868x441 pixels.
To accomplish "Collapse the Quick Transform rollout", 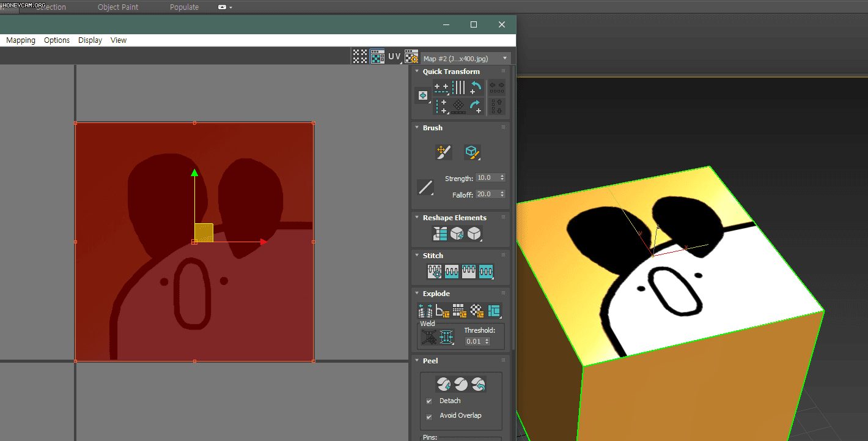I will [x=417, y=72].
